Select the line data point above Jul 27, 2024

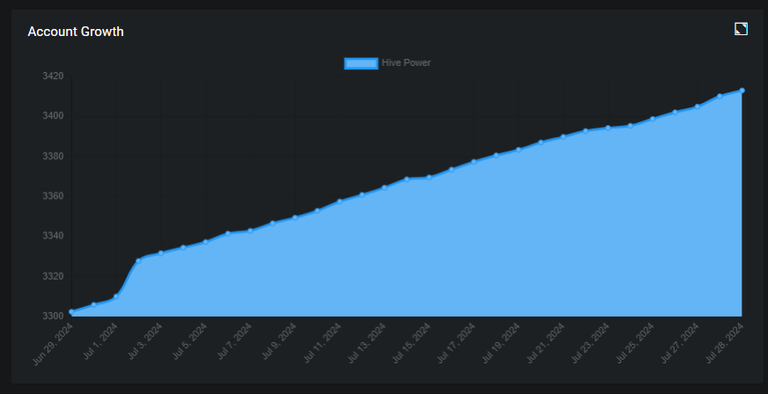pyautogui.click(x=697, y=106)
